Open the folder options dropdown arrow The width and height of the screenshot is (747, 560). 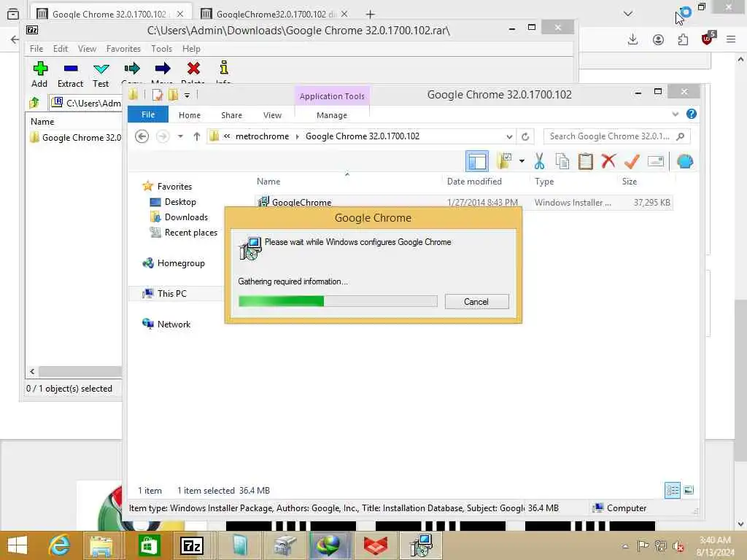click(x=522, y=161)
